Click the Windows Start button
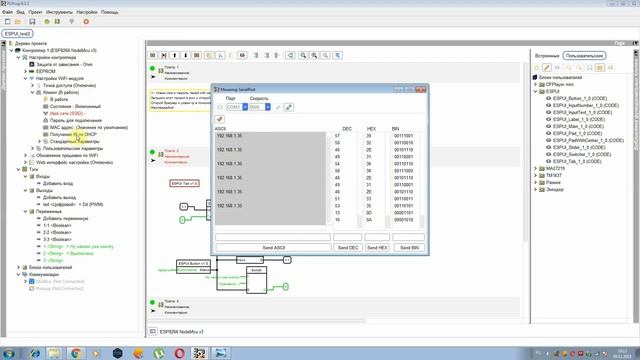Image resolution: width=640 pixels, height=360 pixels. (x=9, y=353)
